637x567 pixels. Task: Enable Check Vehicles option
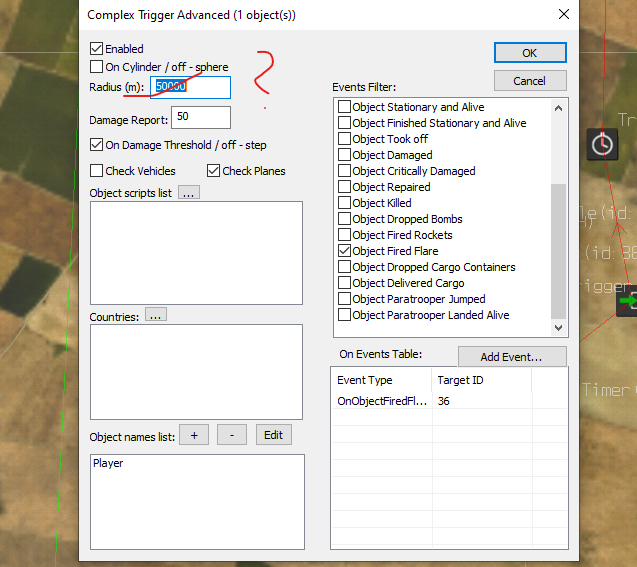96,171
